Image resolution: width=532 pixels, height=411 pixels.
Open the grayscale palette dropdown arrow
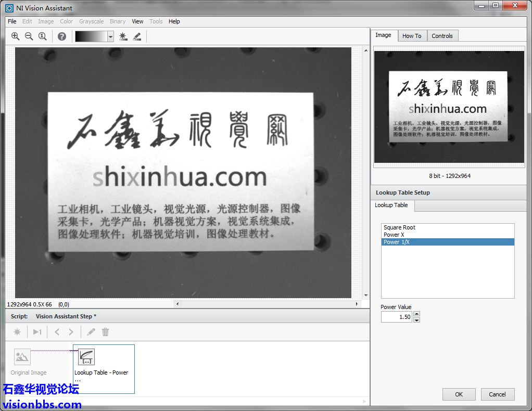pyautogui.click(x=110, y=36)
